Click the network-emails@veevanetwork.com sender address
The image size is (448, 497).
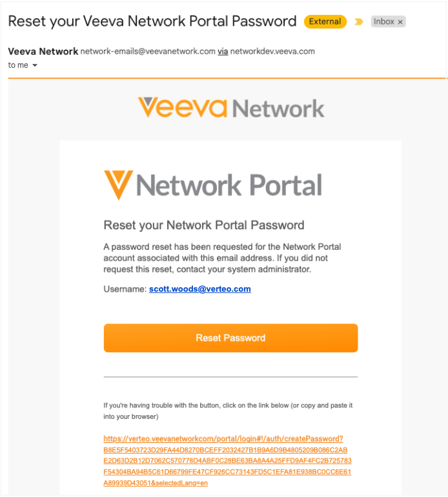[x=148, y=52]
